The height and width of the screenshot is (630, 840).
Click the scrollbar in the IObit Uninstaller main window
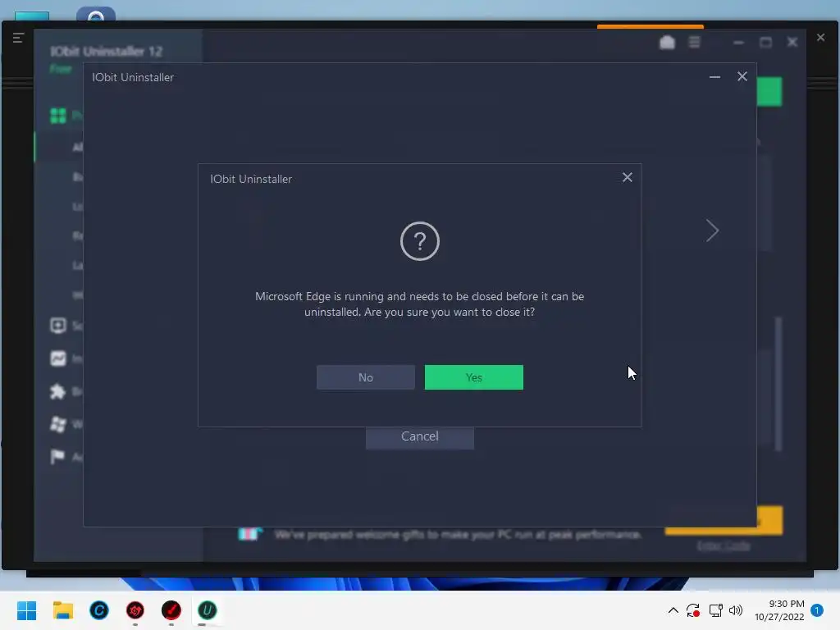[x=778, y=384]
